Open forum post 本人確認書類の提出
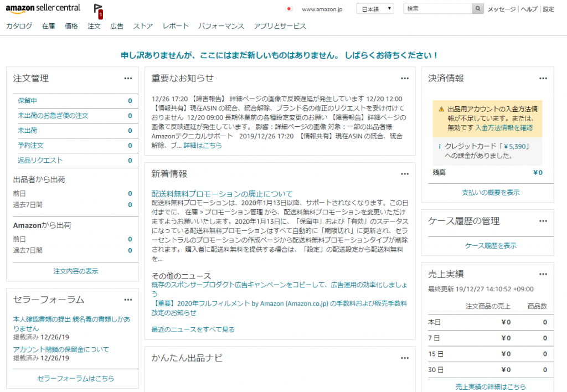 (x=71, y=324)
